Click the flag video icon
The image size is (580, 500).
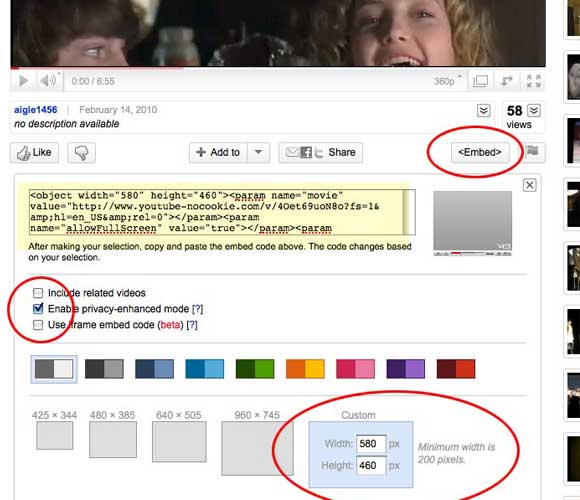(532, 152)
